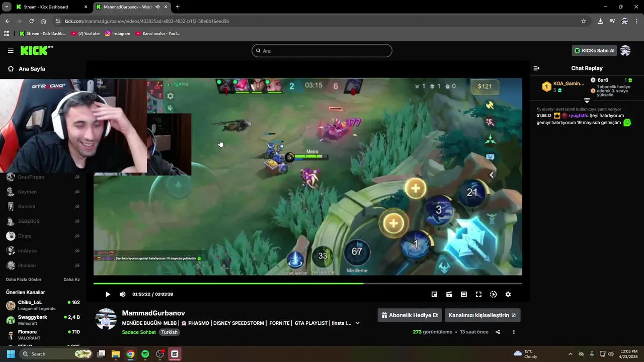644x362 pixels.
Task: Click the green KICK logo
Action: [36, 50]
